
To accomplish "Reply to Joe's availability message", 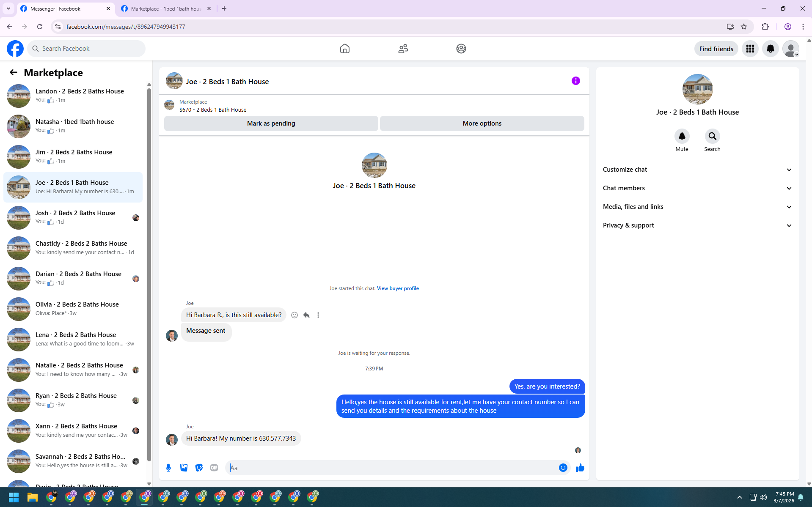I will [306, 315].
